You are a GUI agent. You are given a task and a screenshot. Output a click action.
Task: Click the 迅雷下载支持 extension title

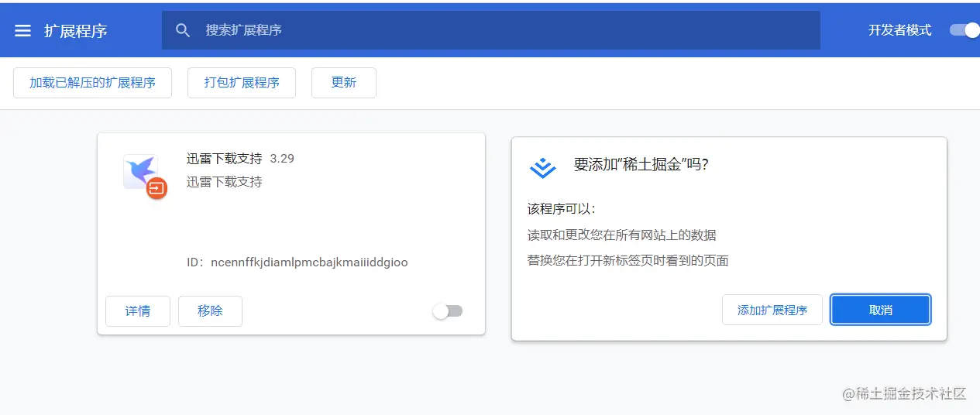225,159
